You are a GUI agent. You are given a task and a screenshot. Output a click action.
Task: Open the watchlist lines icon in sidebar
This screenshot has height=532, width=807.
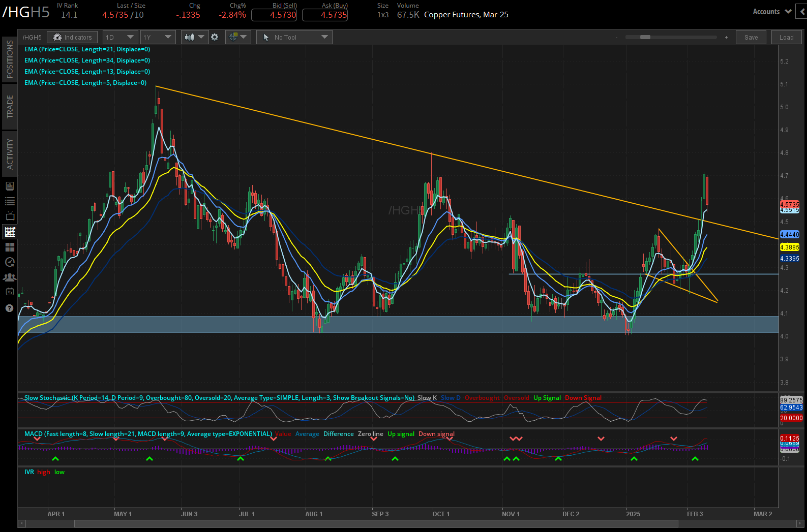10,201
